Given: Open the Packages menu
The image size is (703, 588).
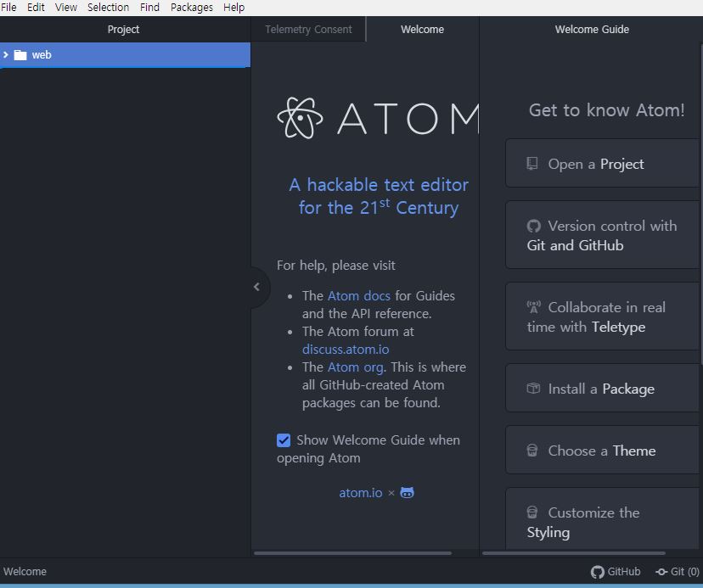Looking at the screenshot, I should 191,7.
